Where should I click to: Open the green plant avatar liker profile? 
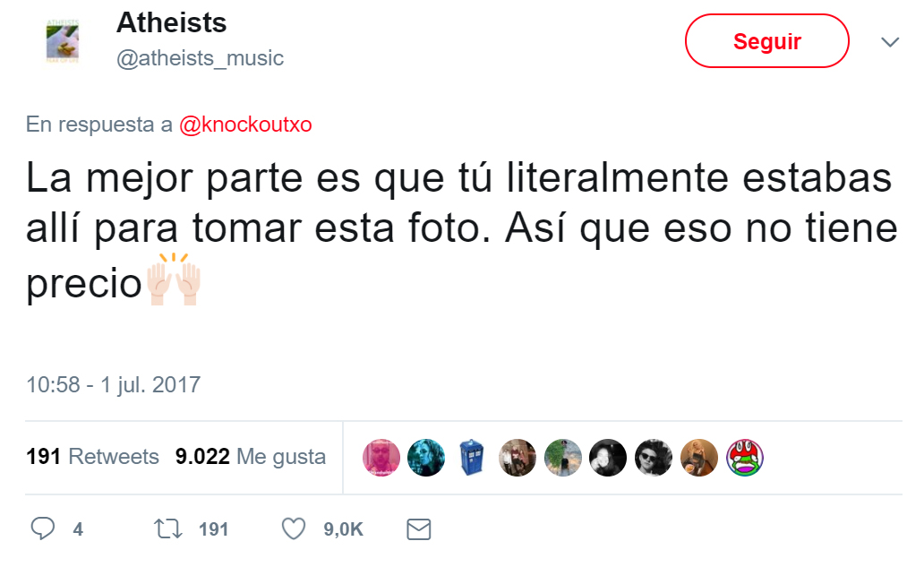(563, 458)
